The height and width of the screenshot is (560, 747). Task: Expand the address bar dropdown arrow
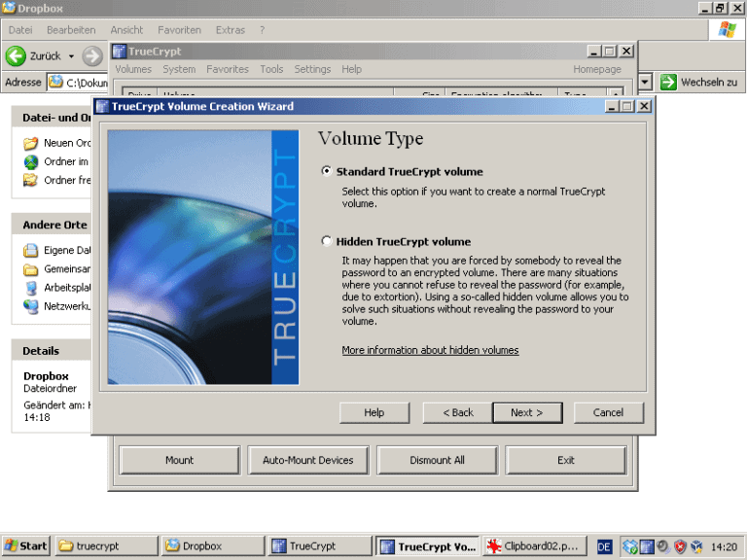pos(645,83)
